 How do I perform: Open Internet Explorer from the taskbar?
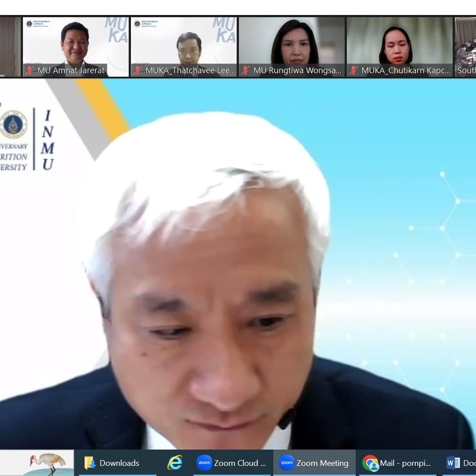tap(175, 463)
